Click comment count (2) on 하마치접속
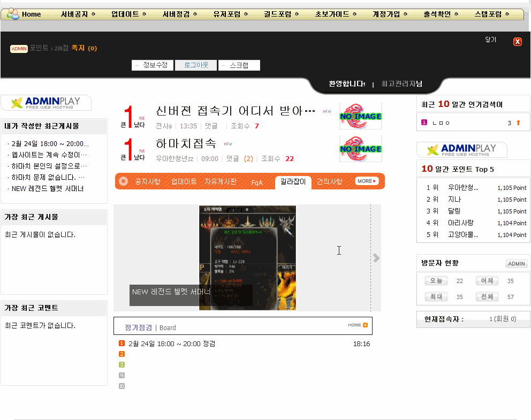 coord(248,159)
